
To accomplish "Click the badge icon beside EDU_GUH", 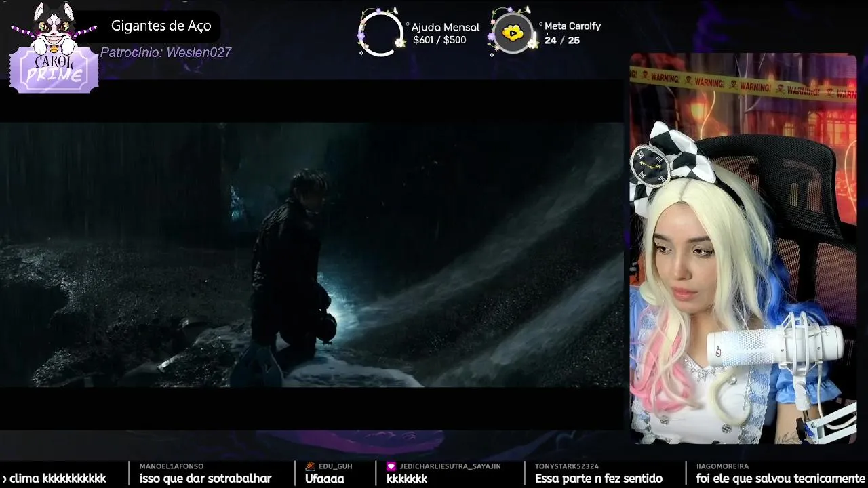I will [x=310, y=466].
